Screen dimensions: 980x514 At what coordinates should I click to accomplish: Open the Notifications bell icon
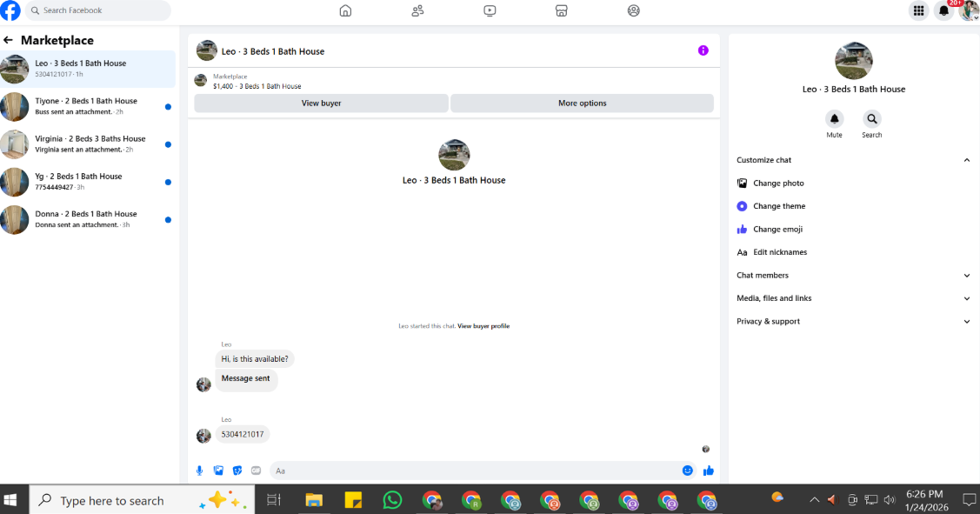pyautogui.click(x=943, y=10)
